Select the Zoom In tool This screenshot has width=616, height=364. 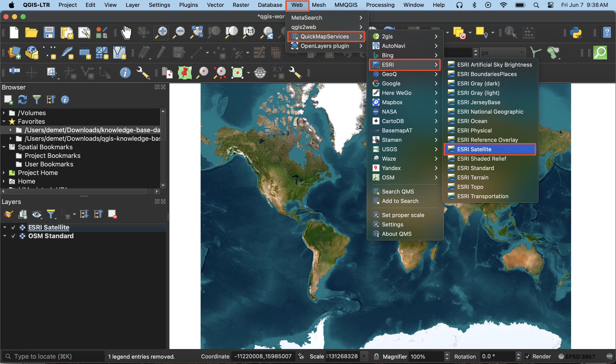point(161,33)
